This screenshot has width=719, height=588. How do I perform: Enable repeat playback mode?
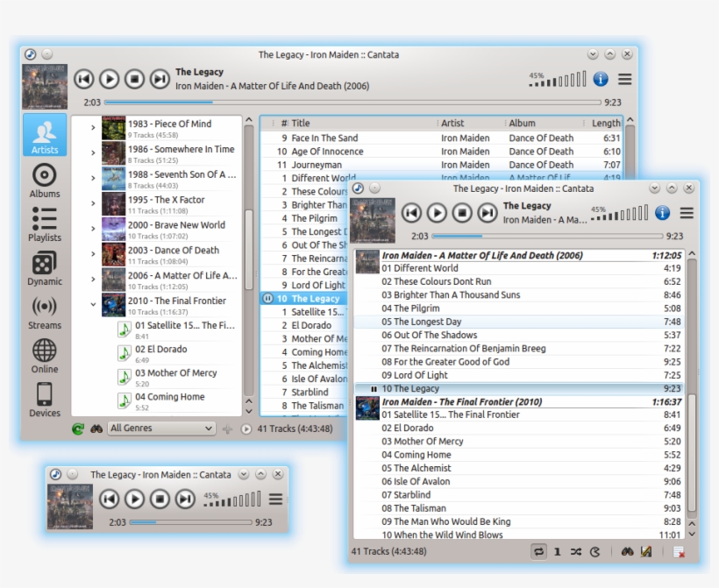click(537, 552)
